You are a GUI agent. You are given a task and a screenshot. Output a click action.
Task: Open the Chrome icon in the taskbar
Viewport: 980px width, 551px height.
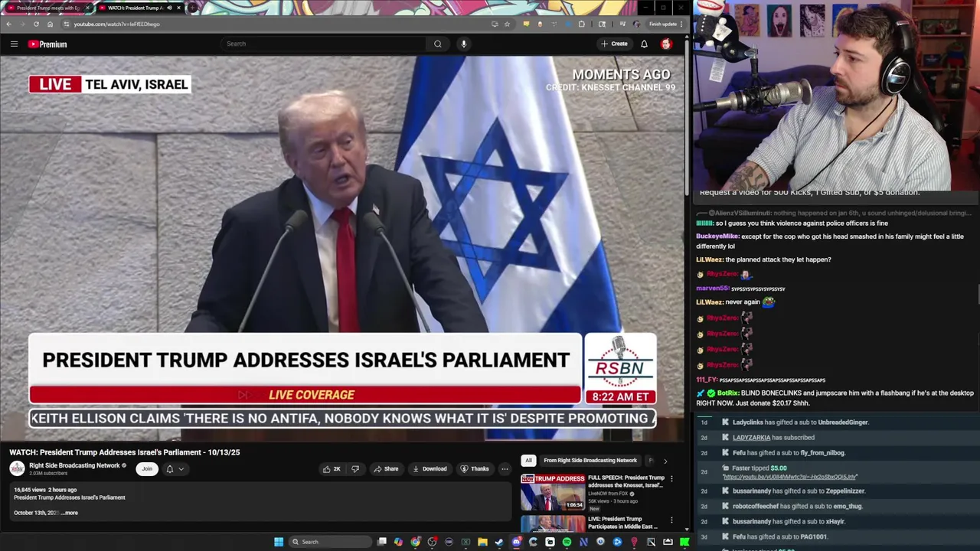tap(415, 542)
